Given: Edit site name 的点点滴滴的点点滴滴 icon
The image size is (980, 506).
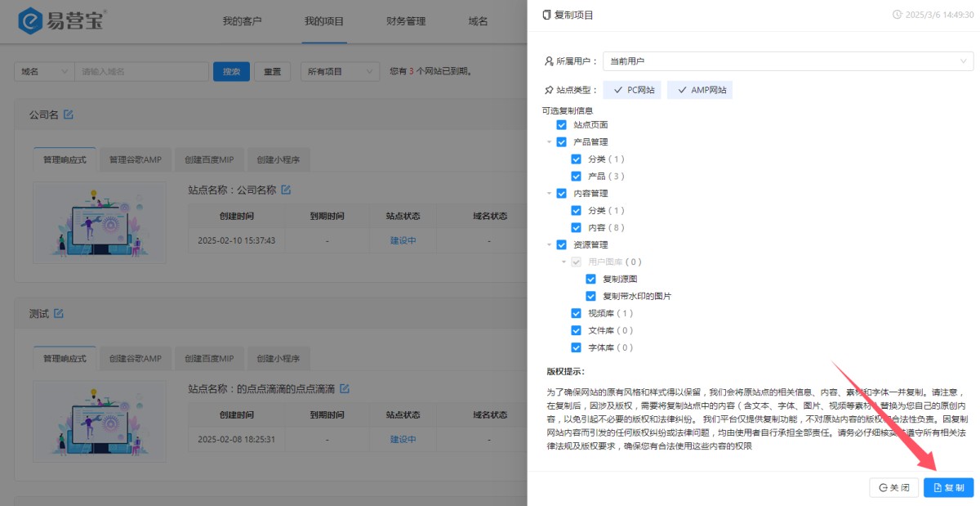Looking at the screenshot, I should pyautogui.click(x=345, y=388).
